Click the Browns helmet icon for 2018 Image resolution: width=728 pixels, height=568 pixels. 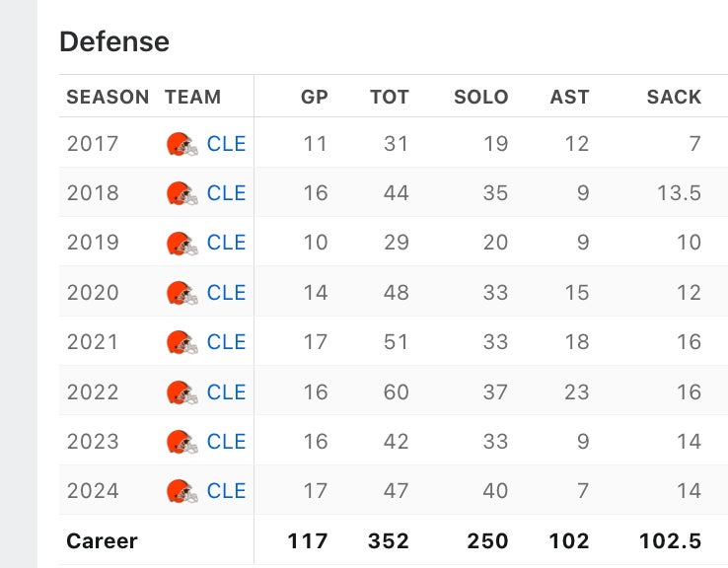pos(182,193)
